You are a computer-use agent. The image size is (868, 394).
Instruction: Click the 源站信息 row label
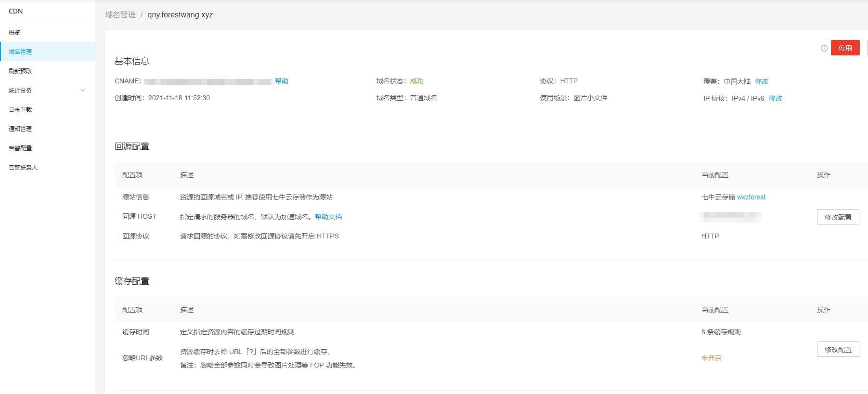(x=136, y=197)
